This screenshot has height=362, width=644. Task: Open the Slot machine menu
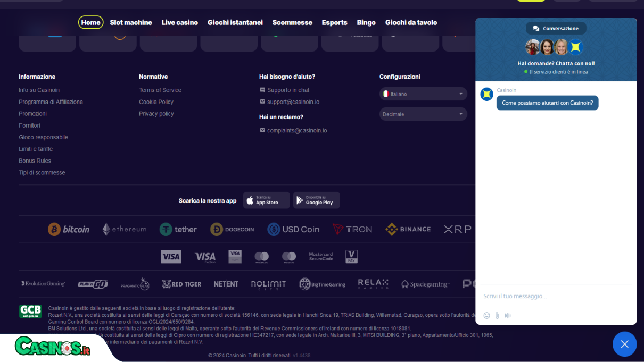click(131, 22)
